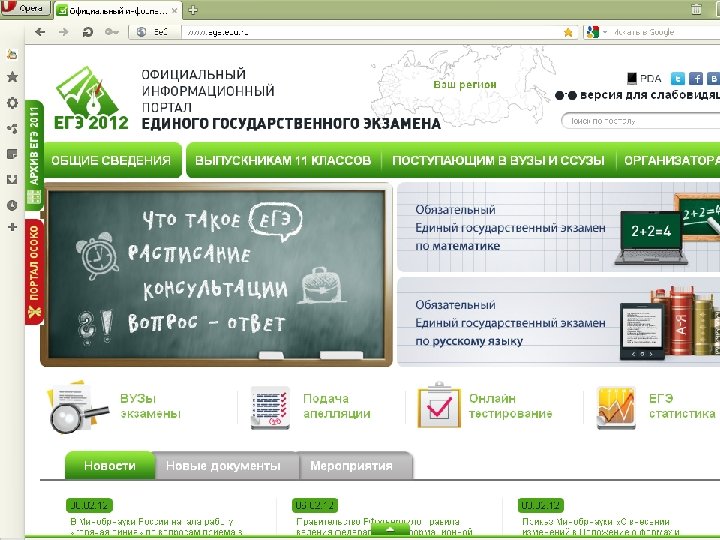Screen dimensions: 720x540
Task: Open Bookmarks star panel in sidebar
Action: coord(12,77)
